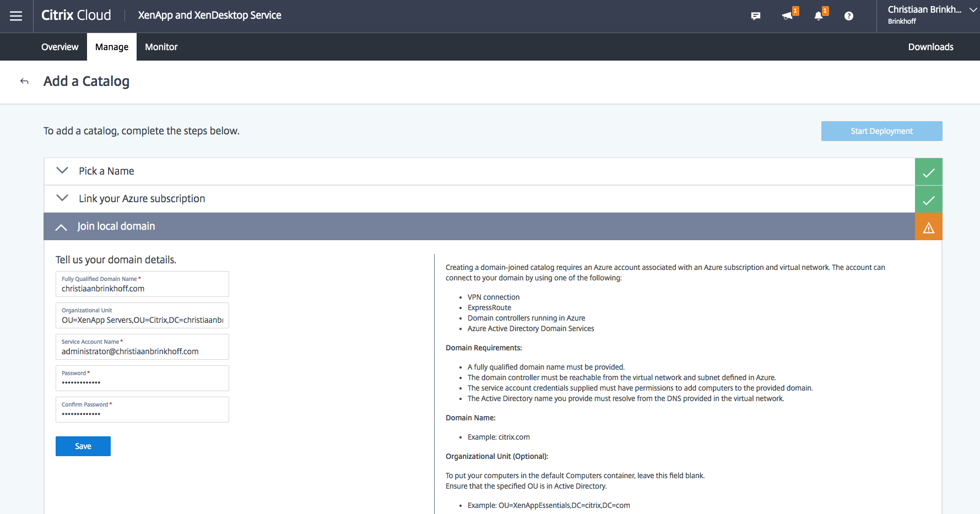980x514 pixels.
Task: Expand the Link your Azure subscription chevron
Action: pos(62,198)
